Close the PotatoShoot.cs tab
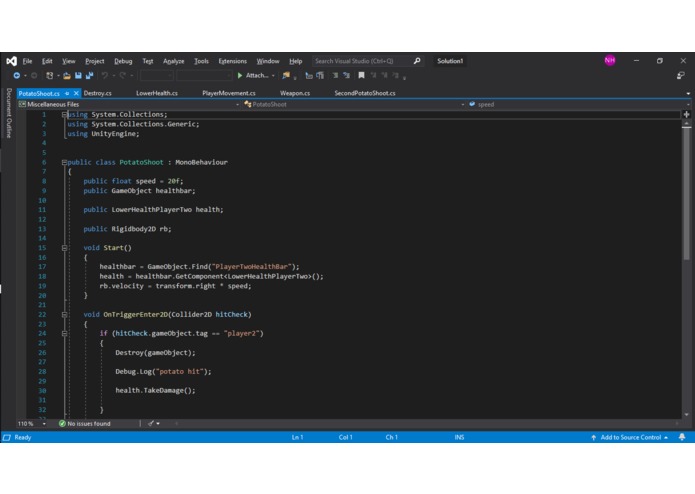The image size is (695, 494). click(76, 93)
